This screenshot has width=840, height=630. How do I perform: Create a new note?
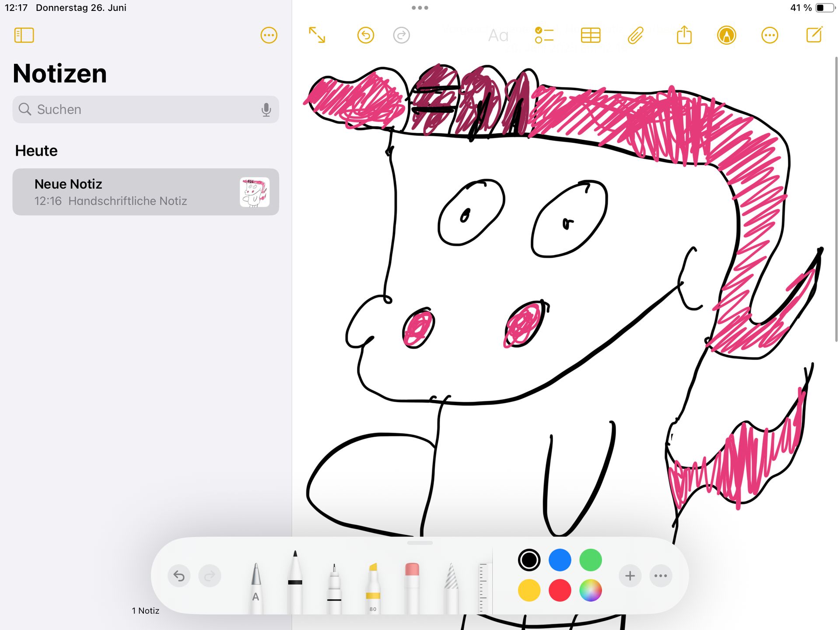(814, 35)
